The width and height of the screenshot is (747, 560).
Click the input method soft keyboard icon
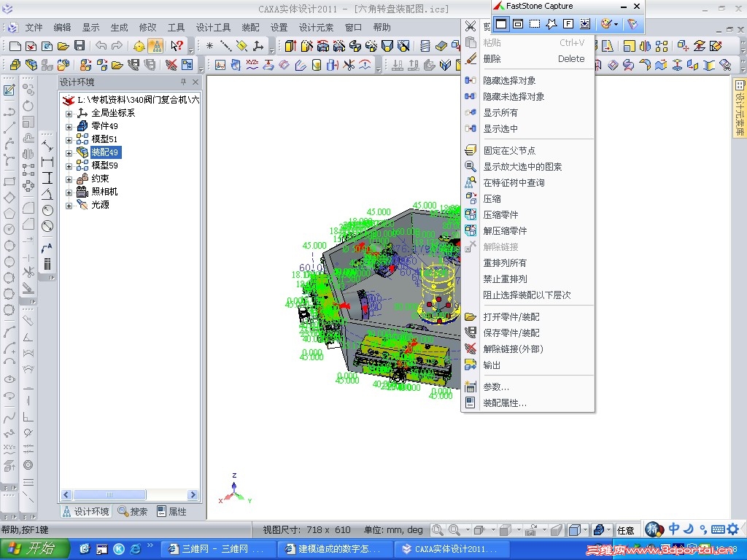pos(718,529)
